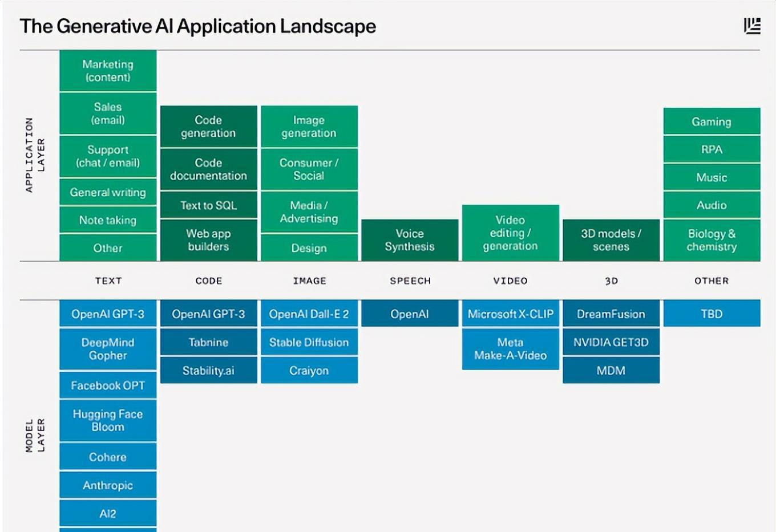Select the 'Video editing / generation' box
The image size is (776, 532).
tap(511, 233)
